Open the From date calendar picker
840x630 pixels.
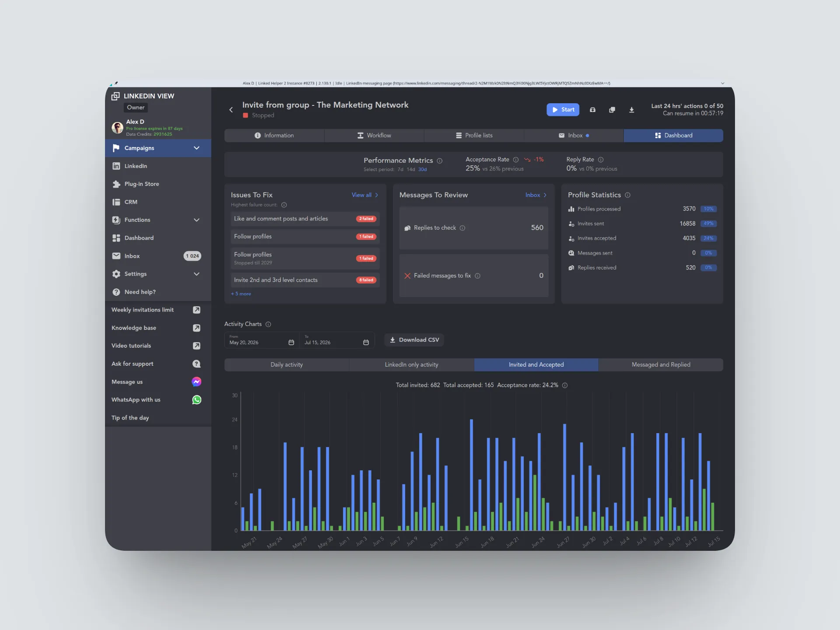(x=291, y=342)
